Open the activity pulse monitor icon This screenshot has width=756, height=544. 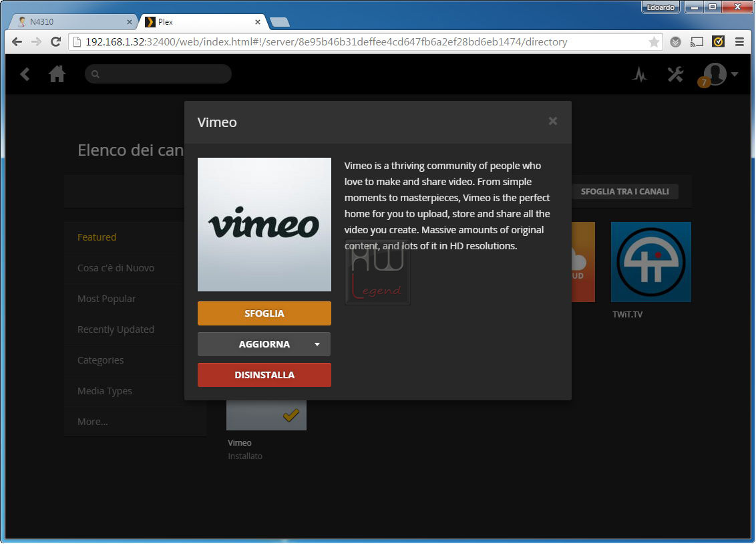(x=640, y=74)
